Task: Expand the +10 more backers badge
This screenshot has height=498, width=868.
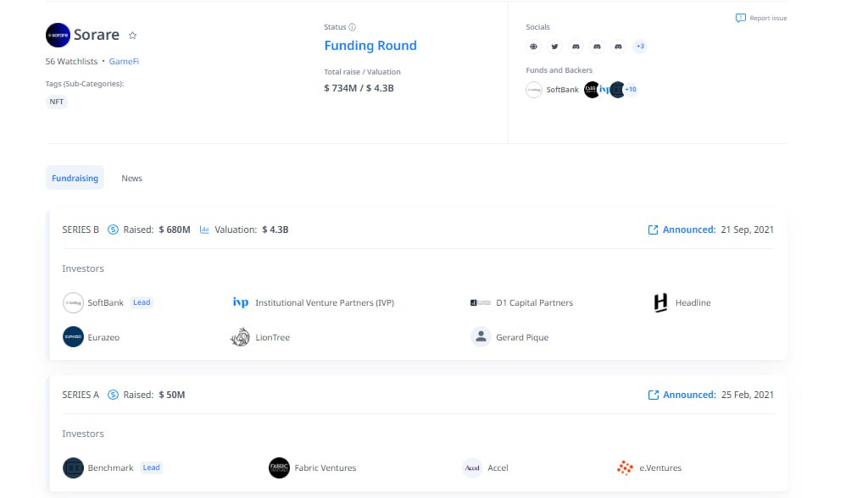Action: click(x=631, y=90)
